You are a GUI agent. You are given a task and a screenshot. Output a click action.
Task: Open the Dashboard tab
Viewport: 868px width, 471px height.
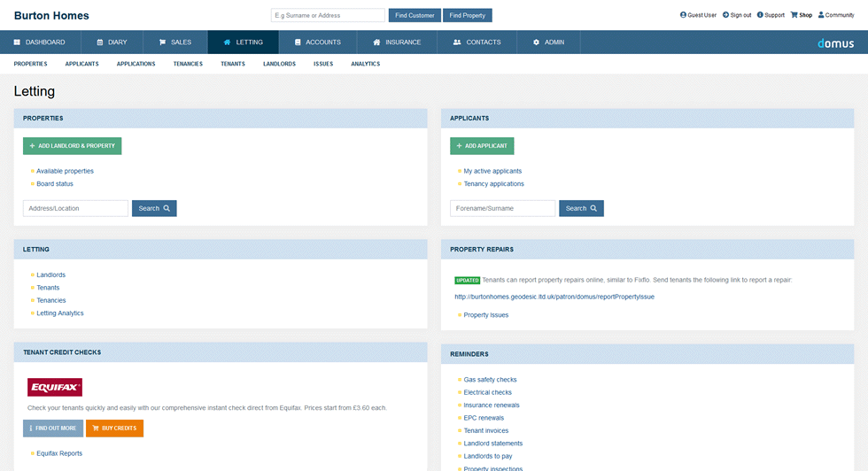click(40, 42)
